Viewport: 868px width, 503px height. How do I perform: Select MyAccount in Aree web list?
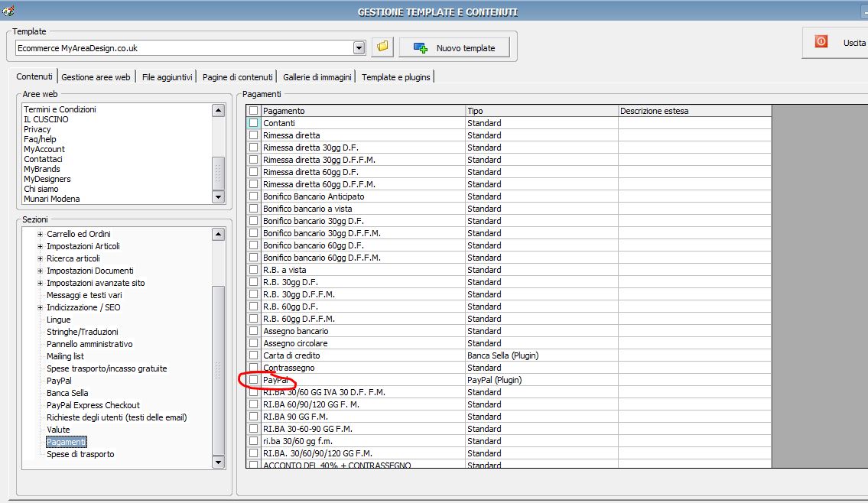pyautogui.click(x=44, y=149)
